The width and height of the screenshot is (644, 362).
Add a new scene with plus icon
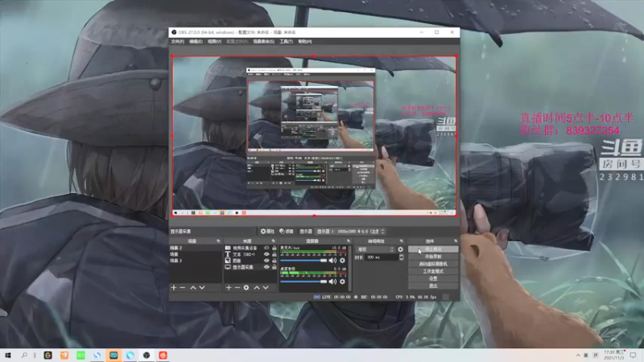pos(174,288)
